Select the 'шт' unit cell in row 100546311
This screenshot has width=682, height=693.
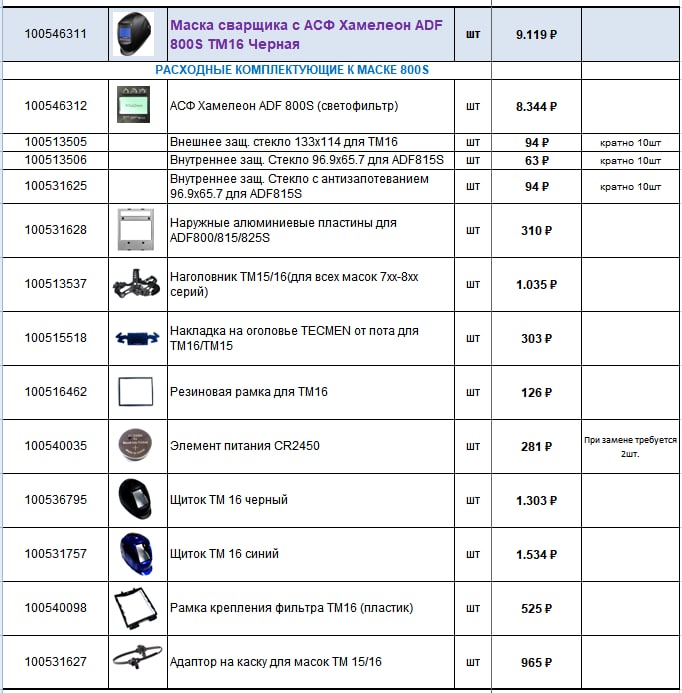pyautogui.click(x=472, y=34)
